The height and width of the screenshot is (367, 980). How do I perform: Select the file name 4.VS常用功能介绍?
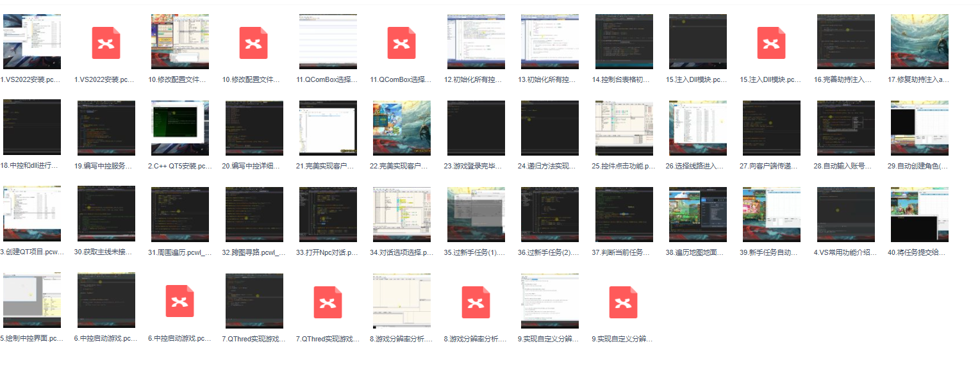pos(846,252)
